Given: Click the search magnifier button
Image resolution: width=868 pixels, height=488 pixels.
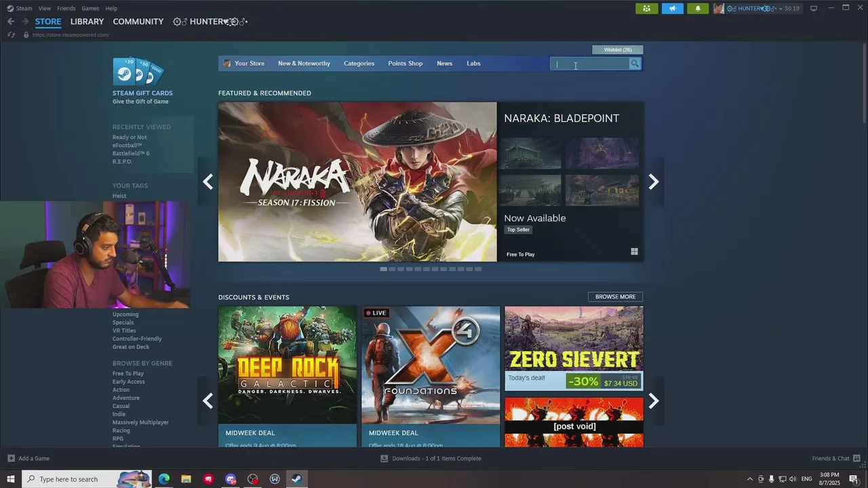Looking at the screenshot, I should click(635, 64).
